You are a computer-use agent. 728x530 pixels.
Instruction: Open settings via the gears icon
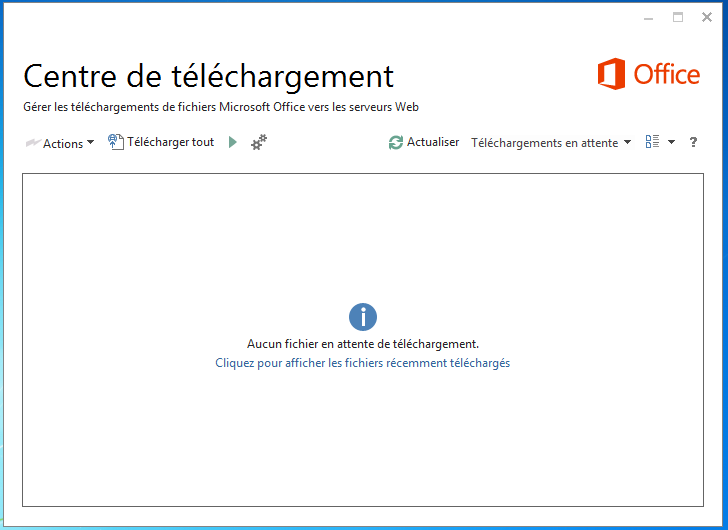(259, 143)
